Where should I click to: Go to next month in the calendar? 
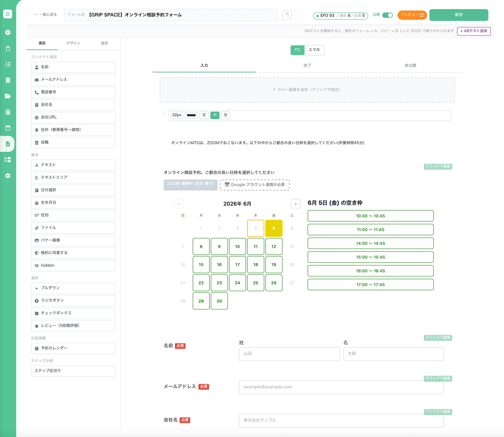(296, 204)
